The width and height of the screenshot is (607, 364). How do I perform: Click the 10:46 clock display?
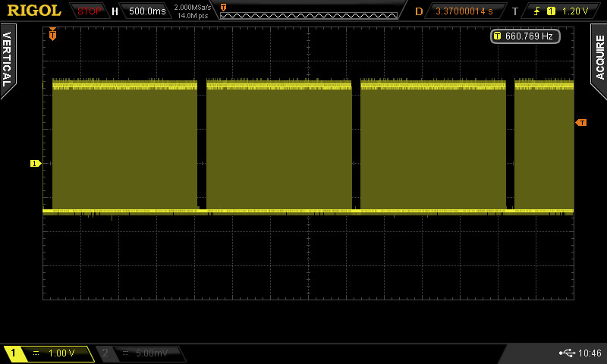(x=590, y=353)
